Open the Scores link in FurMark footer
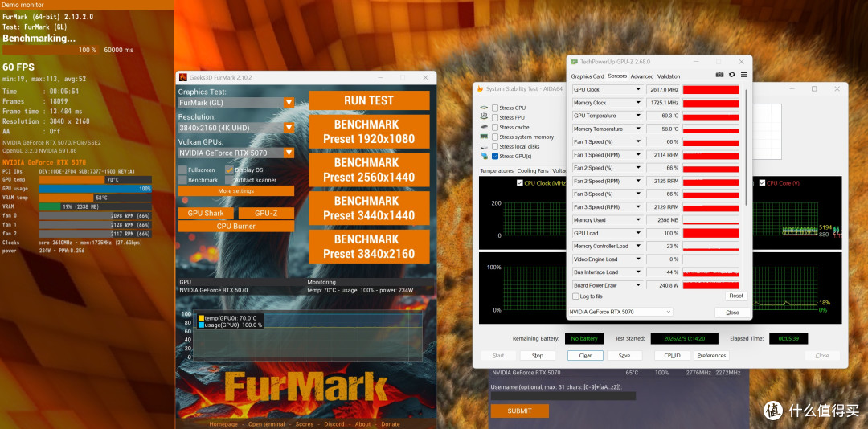Viewport: 868px width, 429px height. pyautogui.click(x=305, y=424)
